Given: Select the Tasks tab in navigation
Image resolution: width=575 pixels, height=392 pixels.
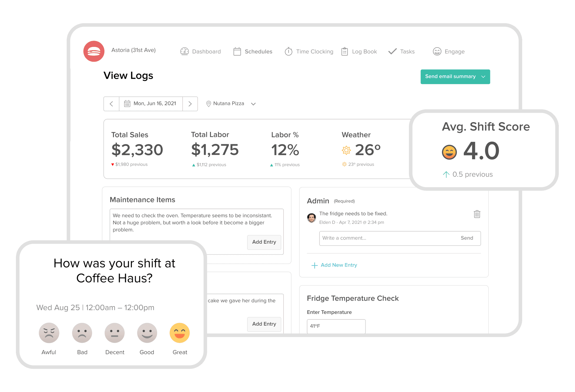Looking at the screenshot, I should [402, 51].
